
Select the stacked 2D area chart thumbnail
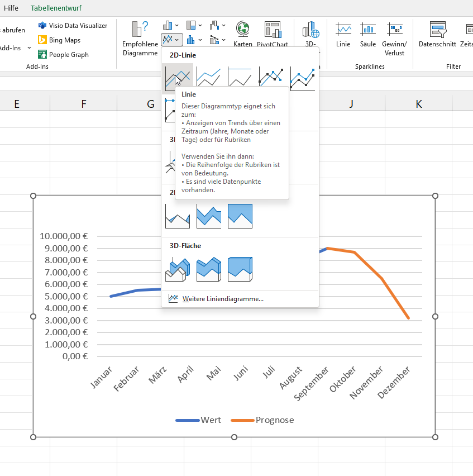click(x=209, y=216)
